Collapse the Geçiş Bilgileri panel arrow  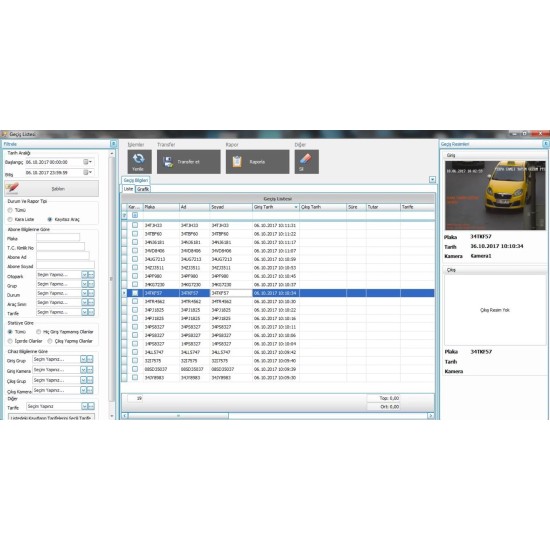pyautogui.click(x=432, y=180)
